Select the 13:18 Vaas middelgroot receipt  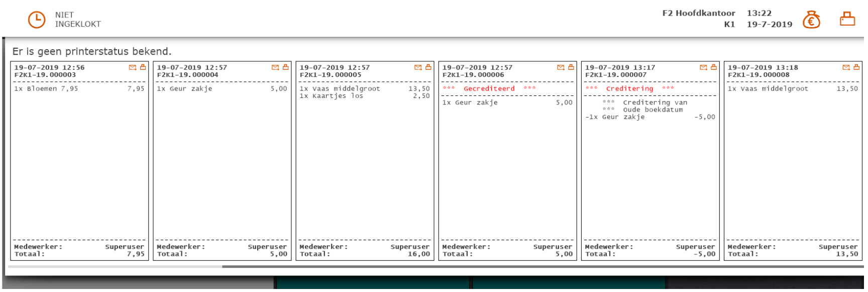(x=793, y=161)
